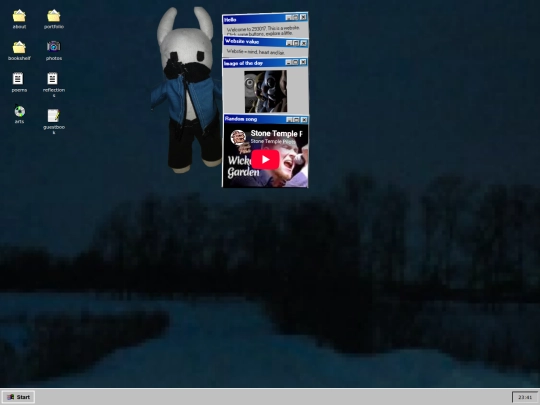
Task: Minimize the Random song window
Action: [289, 120]
